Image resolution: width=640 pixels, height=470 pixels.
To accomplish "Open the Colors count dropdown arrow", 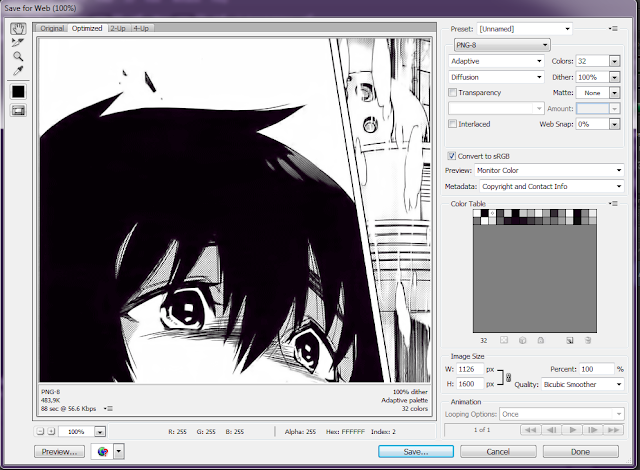I will point(614,61).
